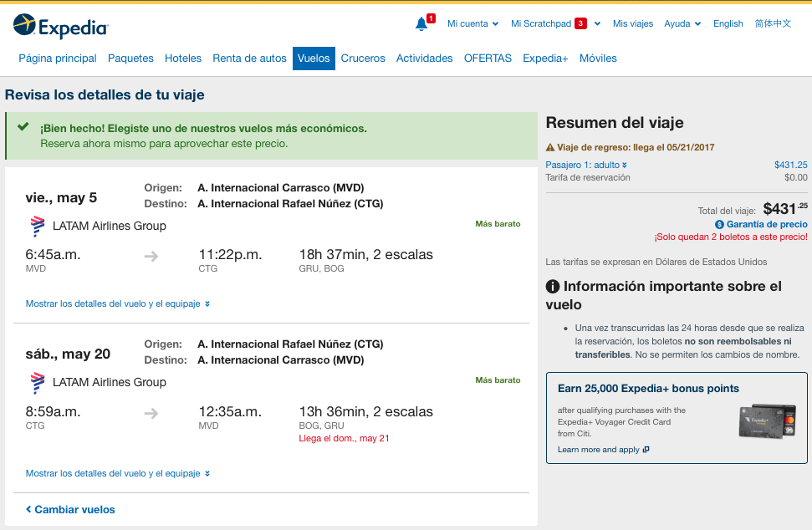Open the Renta de autos tab

pyautogui.click(x=249, y=59)
